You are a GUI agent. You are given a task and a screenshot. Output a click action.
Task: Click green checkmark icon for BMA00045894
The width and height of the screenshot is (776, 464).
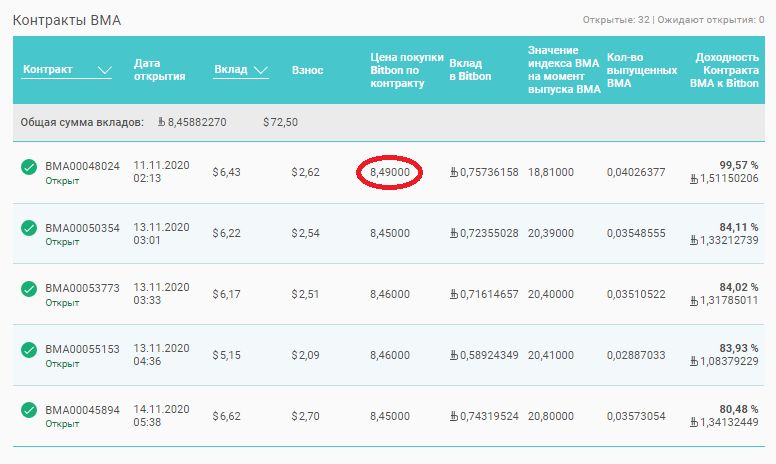29,411
